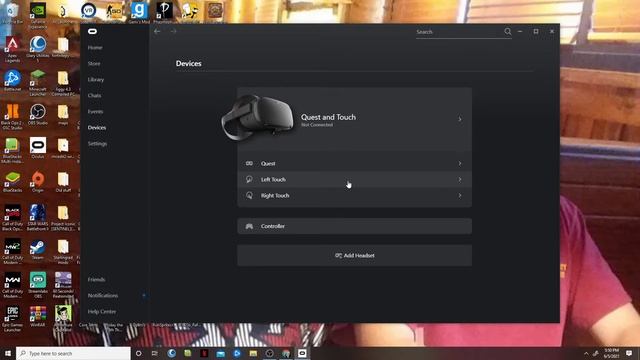Screen dimensions: 640x360
Task: Open the 'Old stuff' desktop folder
Action: coord(63,182)
